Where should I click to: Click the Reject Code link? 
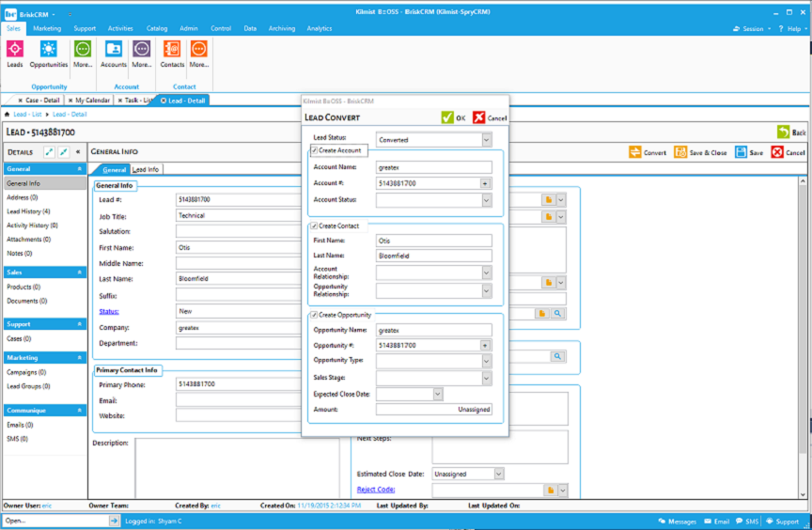[x=376, y=489]
